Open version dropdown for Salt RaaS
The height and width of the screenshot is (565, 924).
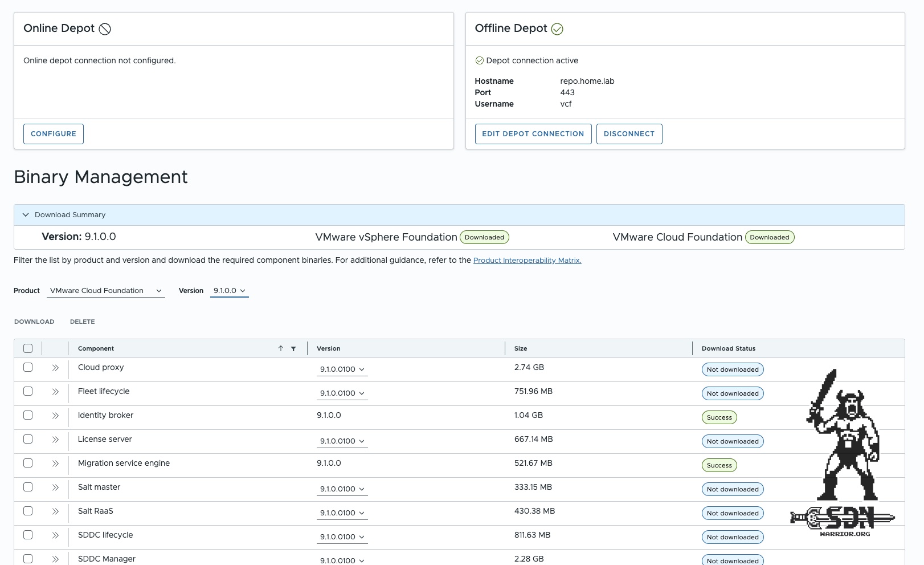342,513
